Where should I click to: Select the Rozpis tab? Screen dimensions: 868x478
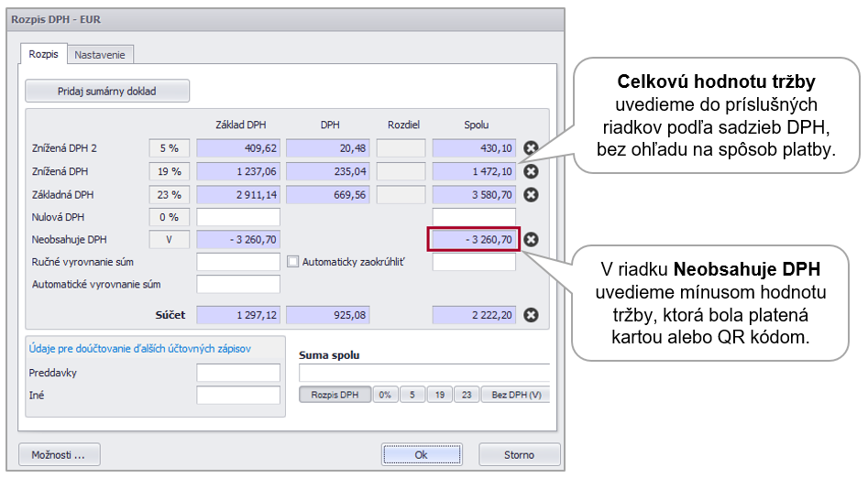(x=43, y=55)
